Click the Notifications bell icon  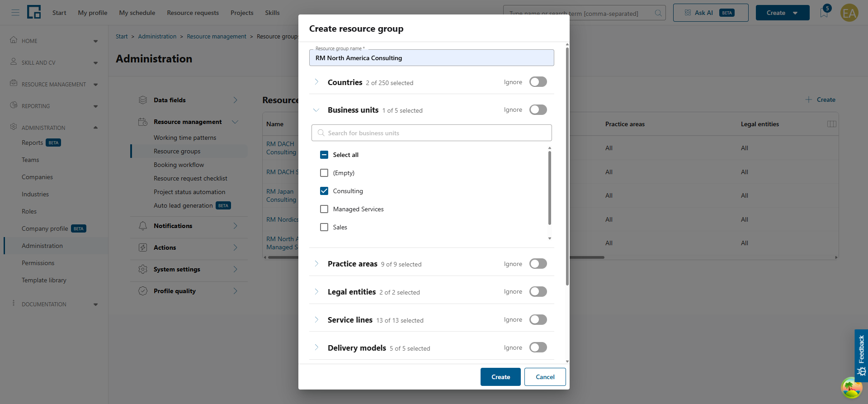(x=143, y=226)
